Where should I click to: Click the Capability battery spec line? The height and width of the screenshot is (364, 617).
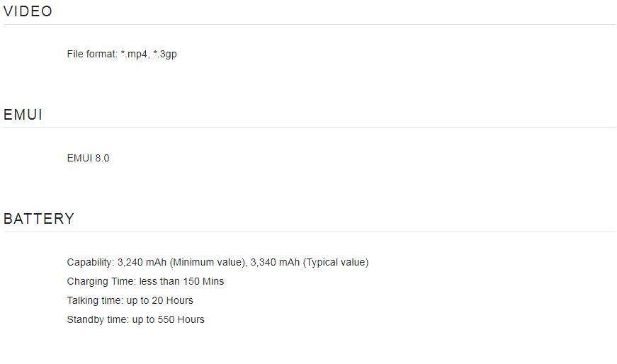[217, 263]
